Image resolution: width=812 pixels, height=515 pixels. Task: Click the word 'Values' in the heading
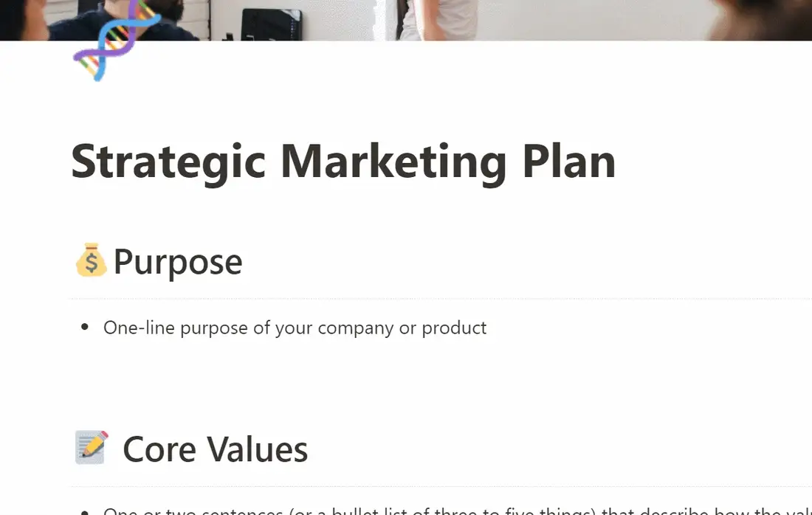(x=258, y=449)
